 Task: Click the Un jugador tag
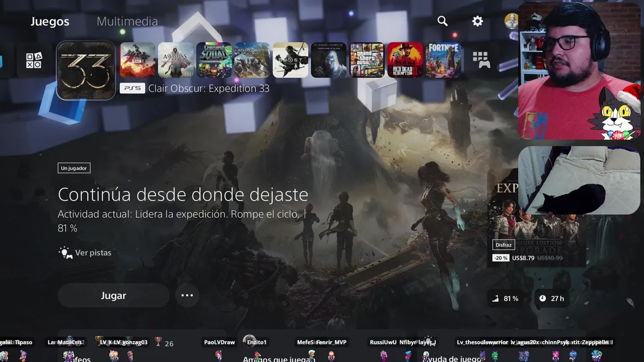(x=74, y=168)
